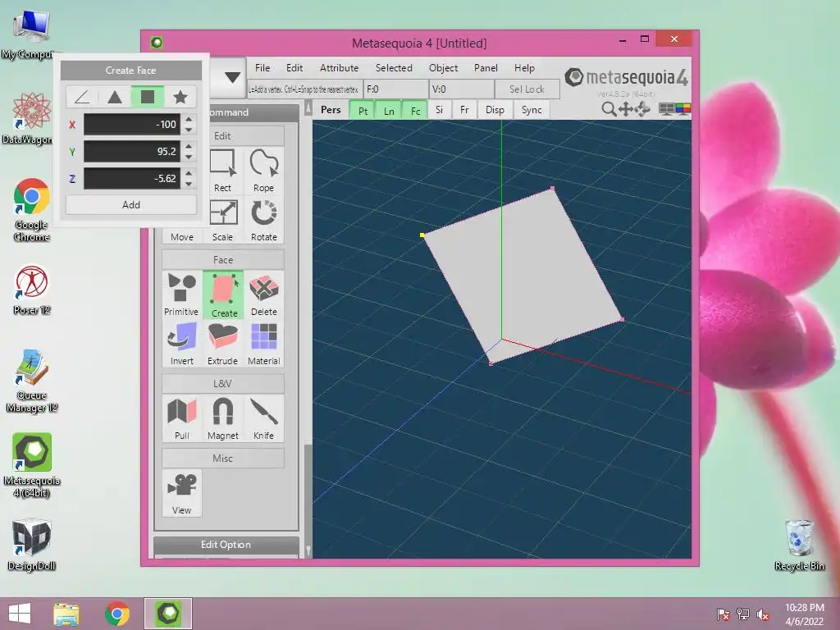Viewport: 840px width, 630px height.
Task: Open the Edit menu
Action: pos(294,68)
